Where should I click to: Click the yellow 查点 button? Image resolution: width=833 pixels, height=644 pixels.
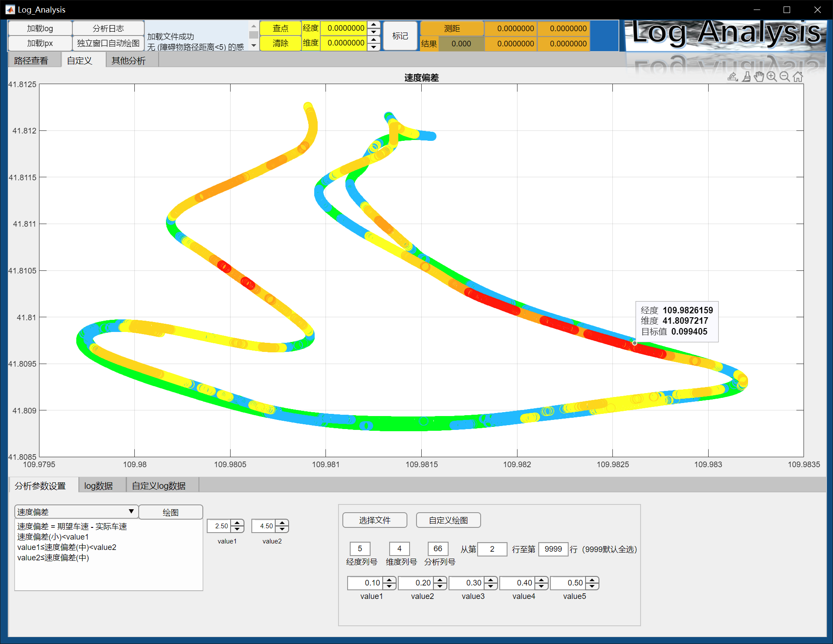point(280,29)
